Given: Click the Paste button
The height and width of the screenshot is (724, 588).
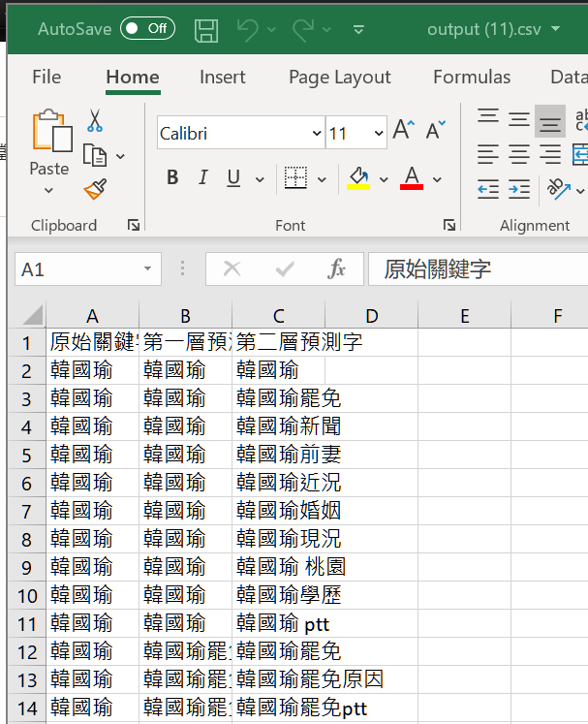Looking at the screenshot, I should (49, 151).
